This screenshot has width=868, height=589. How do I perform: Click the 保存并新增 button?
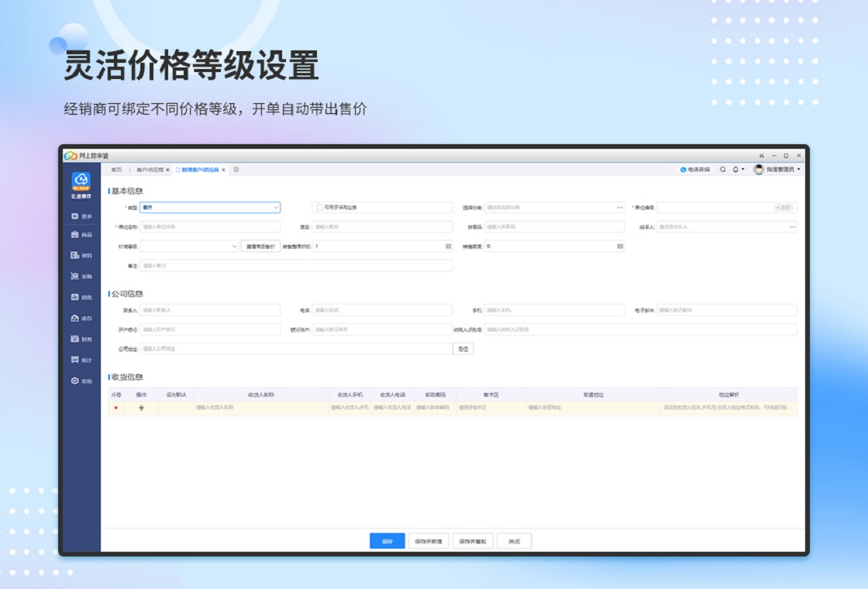click(x=429, y=541)
